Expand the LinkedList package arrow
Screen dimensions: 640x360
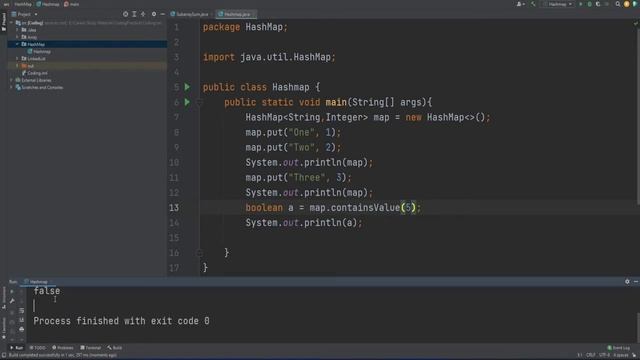[x=17, y=59]
